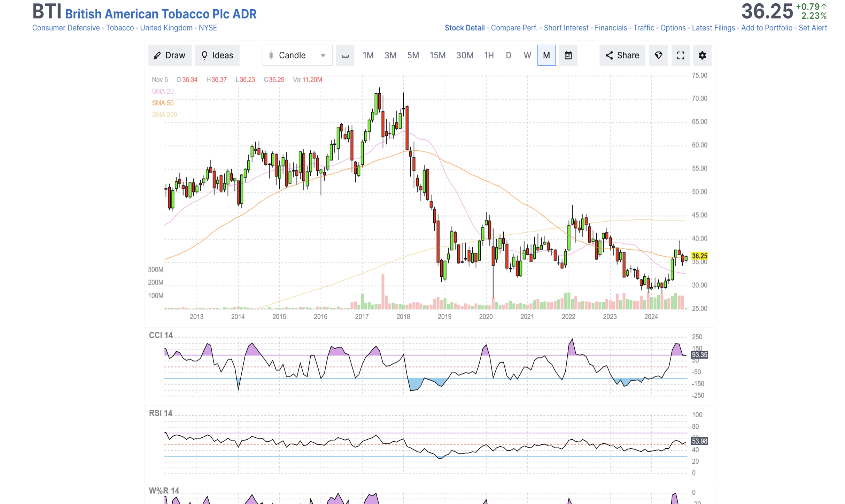Enter fullscreen chart mode
The height and width of the screenshot is (504, 845).
pos(681,55)
